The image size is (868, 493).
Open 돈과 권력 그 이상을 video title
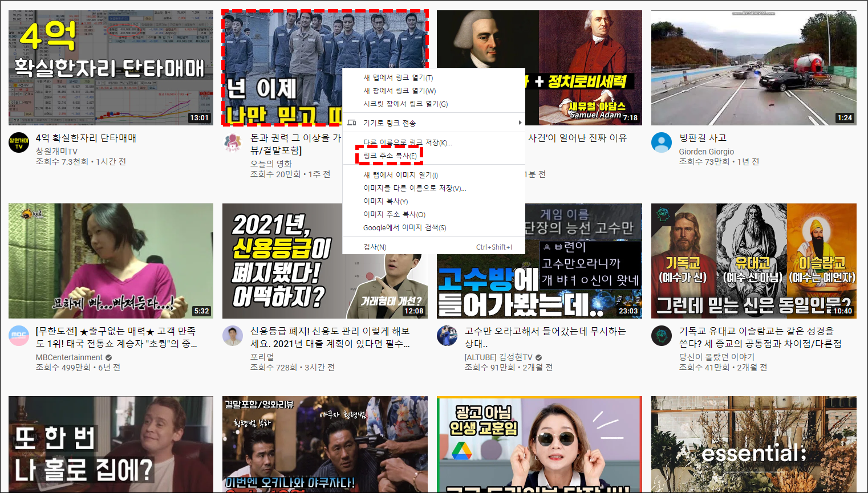(x=295, y=144)
